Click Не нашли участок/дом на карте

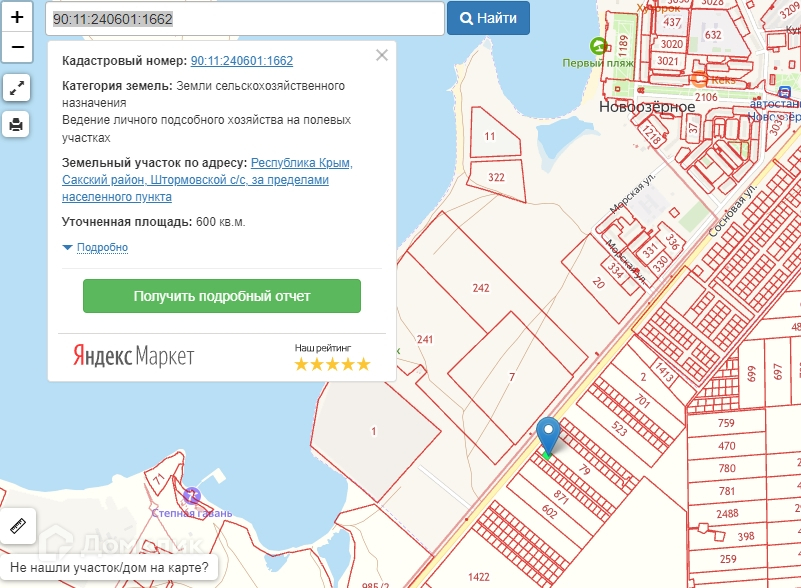[109, 568]
